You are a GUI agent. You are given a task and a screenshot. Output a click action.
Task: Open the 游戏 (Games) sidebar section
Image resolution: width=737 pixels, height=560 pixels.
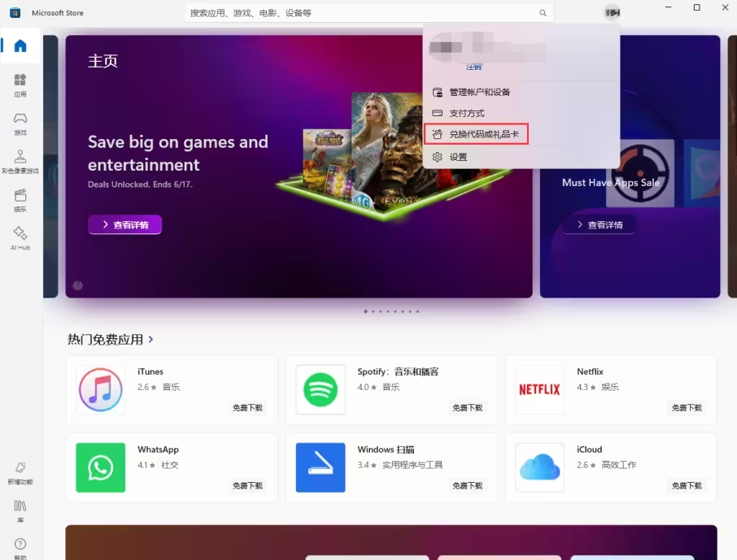(20, 124)
